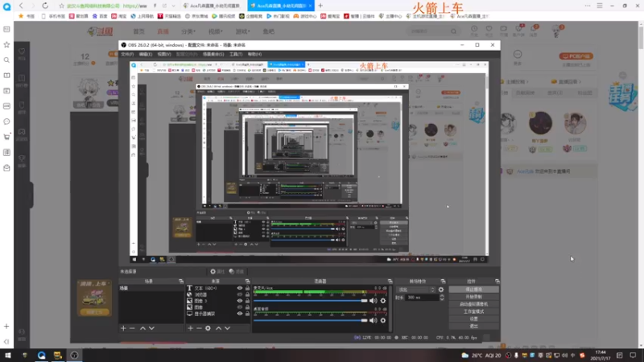
Task: Enable studio mode in OBS controls
Action: pyautogui.click(x=473, y=311)
